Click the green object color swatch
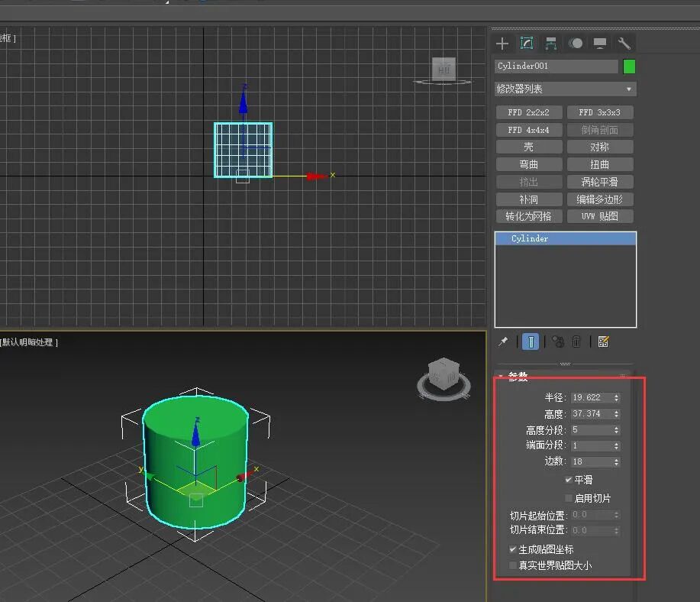Viewport: 700px width, 602px height. (x=629, y=66)
